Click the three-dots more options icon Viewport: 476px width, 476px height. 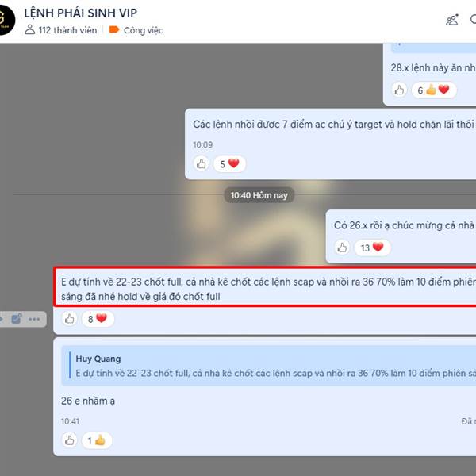click(x=34, y=319)
